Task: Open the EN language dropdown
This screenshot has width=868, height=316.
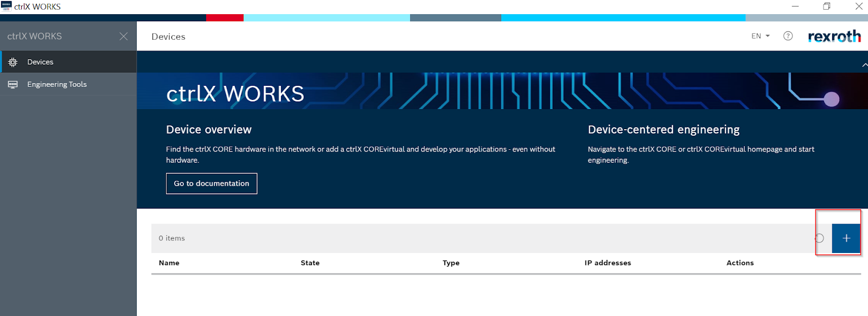Action: pyautogui.click(x=761, y=36)
